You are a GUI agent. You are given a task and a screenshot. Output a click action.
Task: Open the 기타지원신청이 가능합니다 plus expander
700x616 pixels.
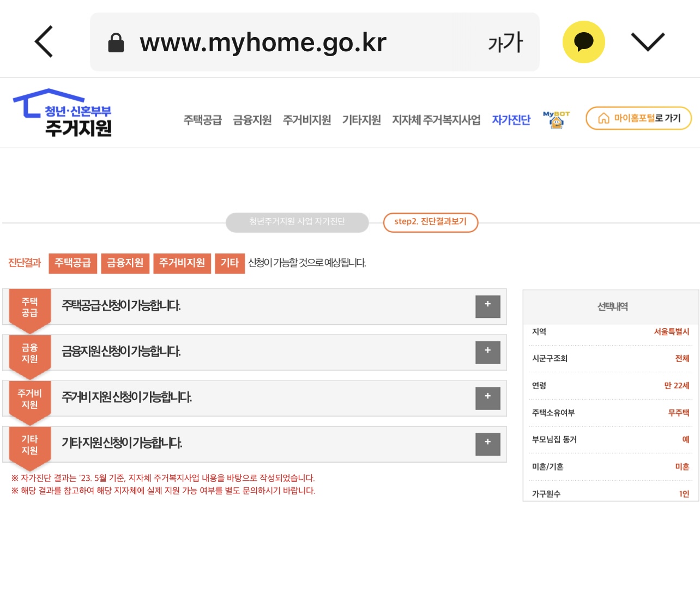tap(487, 444)
